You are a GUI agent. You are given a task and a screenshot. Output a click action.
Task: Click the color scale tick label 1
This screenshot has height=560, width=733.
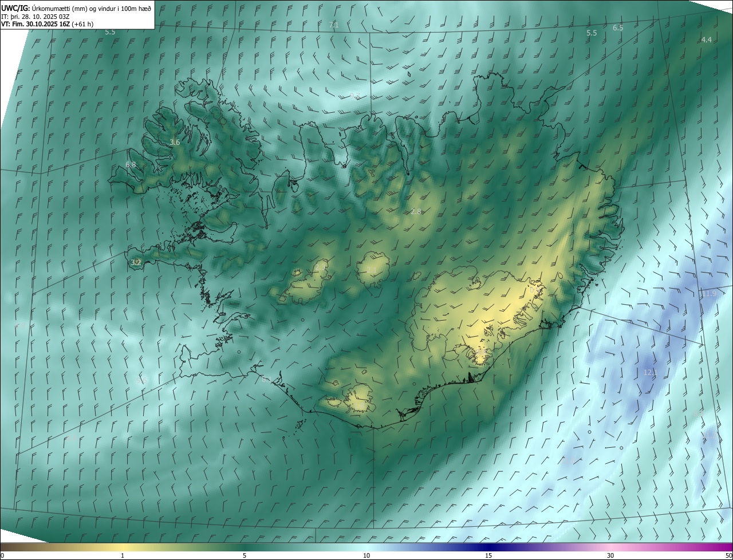(123, 555)
